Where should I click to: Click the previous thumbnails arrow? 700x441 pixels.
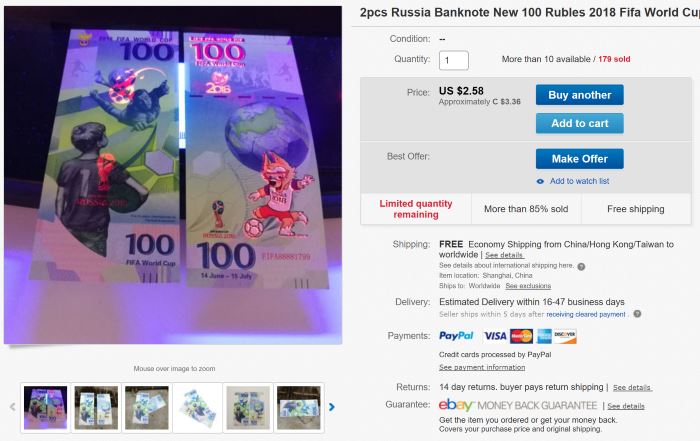coord(12,407)
